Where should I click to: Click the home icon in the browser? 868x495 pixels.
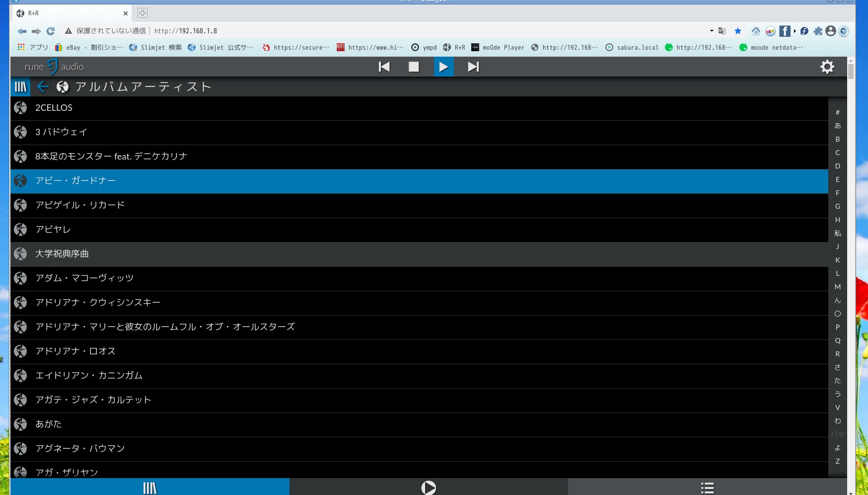756,31
